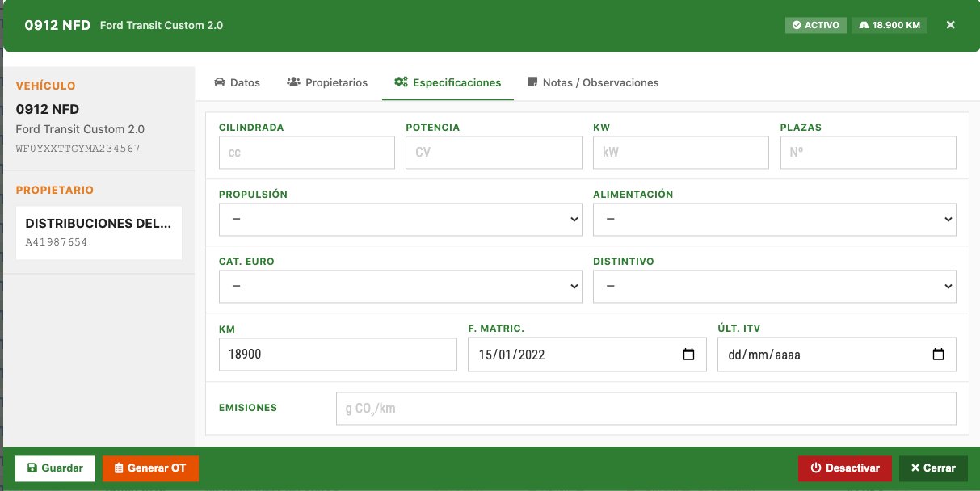
Task: Click the people icon on Propietarios tab
Action: pyautogui.click(x=294, y=82)
